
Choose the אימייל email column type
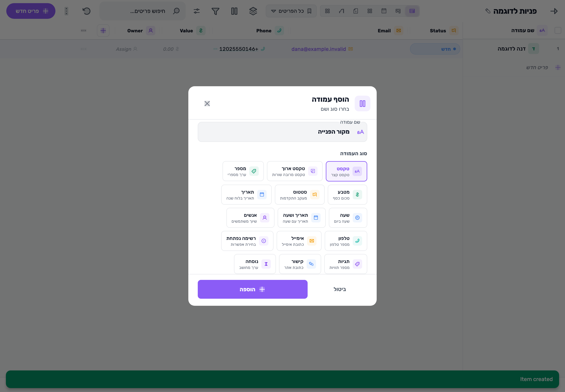click(299, 241)
